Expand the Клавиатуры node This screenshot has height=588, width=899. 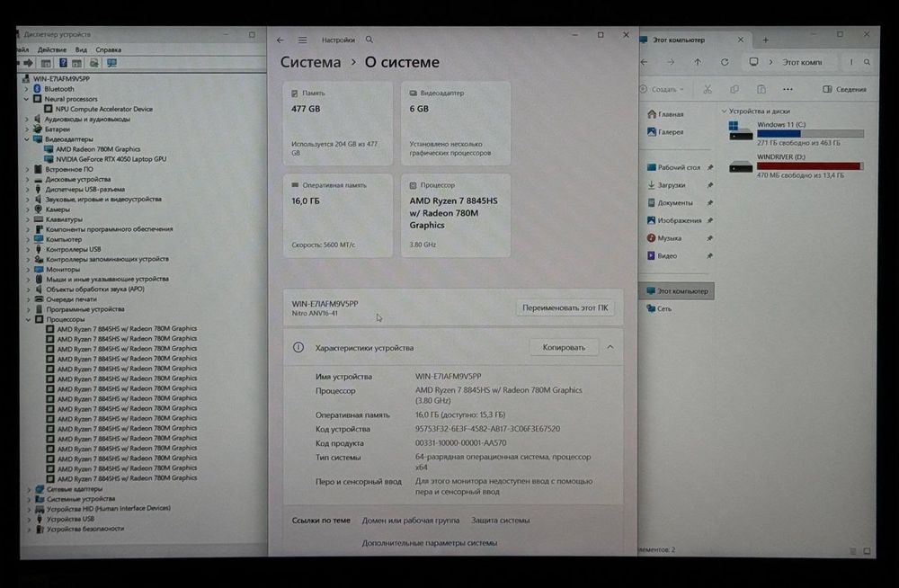click(27, 219)
